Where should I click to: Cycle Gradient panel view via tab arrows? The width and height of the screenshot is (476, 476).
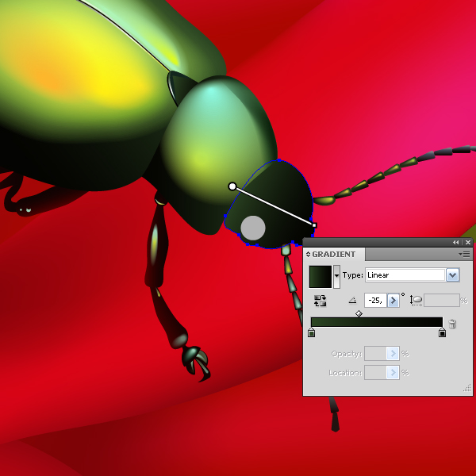pos(308,255)
